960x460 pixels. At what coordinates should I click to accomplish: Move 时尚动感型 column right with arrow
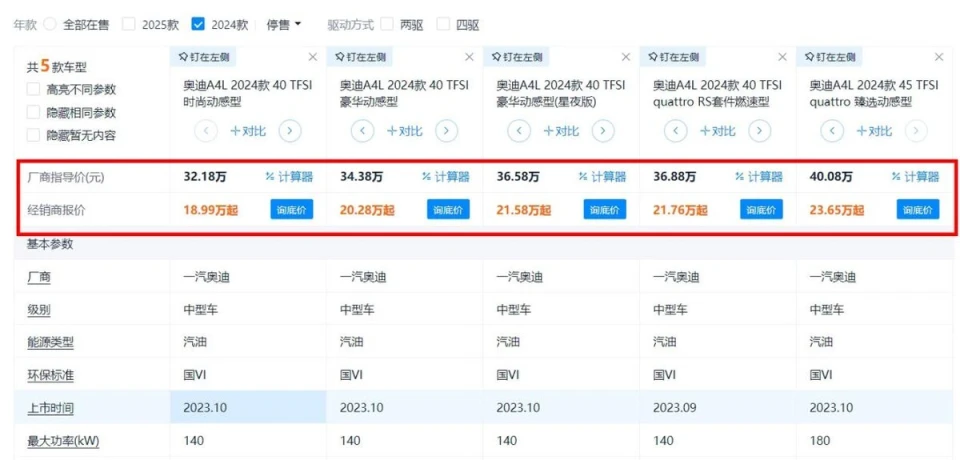coord(290,130)
